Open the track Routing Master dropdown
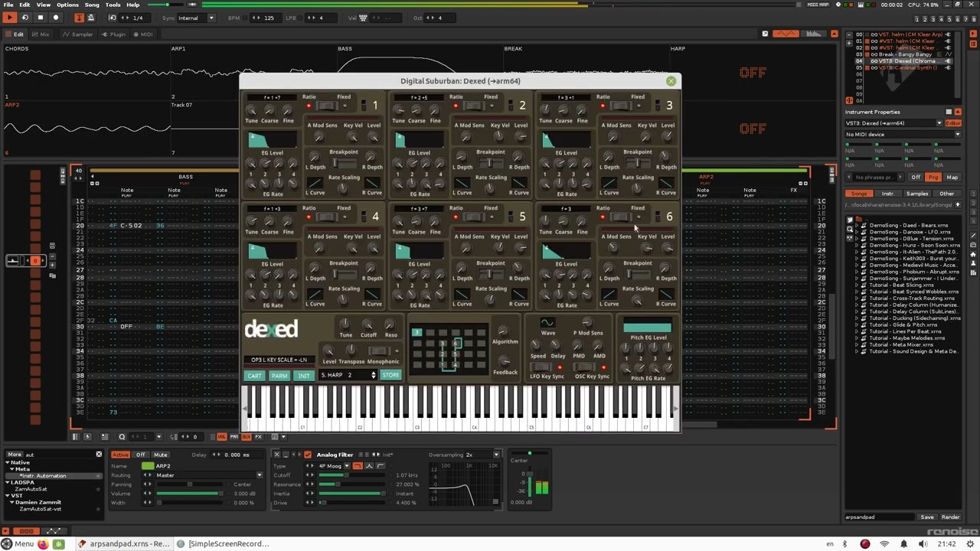The image size is (980, 551). point(209,475)
